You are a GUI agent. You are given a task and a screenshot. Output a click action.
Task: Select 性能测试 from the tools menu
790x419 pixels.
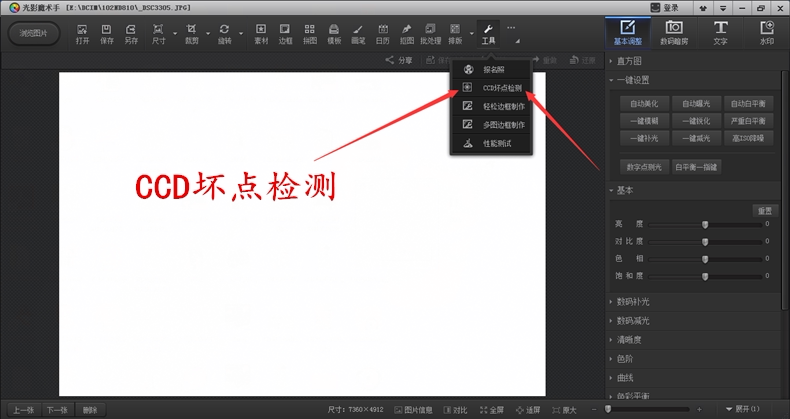click(491, 144)
